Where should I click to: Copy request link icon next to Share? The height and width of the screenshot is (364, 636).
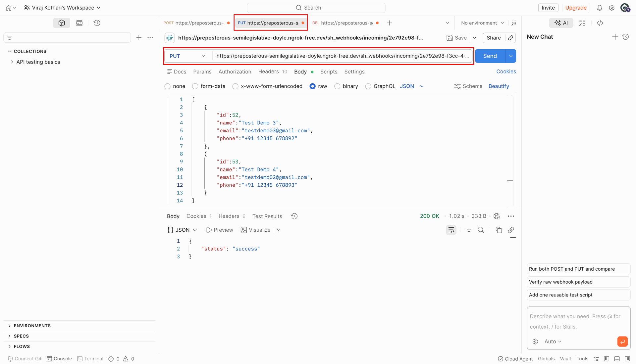coord(510,38)
